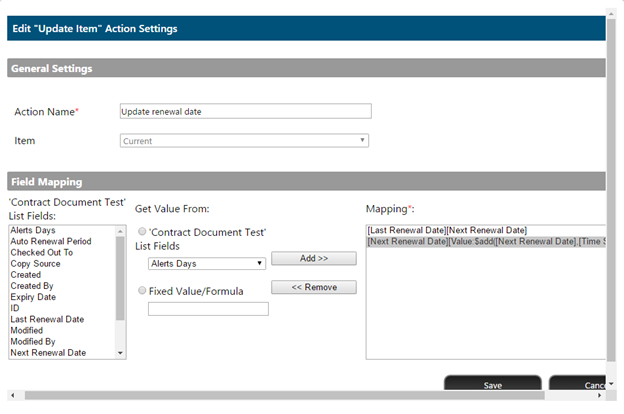624x414 pixels.
Task: Click the Action Name text field
Action: pyautogui.click(x=244, y=111)
